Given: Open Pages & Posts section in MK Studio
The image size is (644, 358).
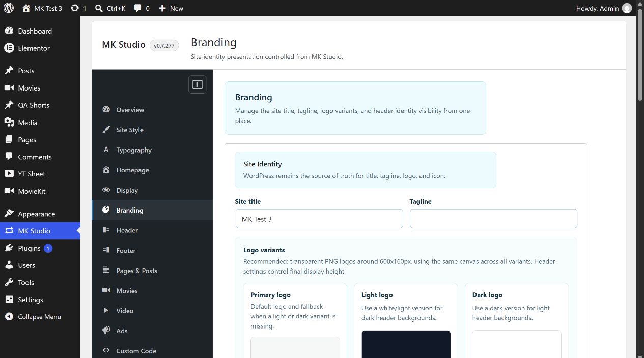Looking at the screenshot, I should (152, 271).
